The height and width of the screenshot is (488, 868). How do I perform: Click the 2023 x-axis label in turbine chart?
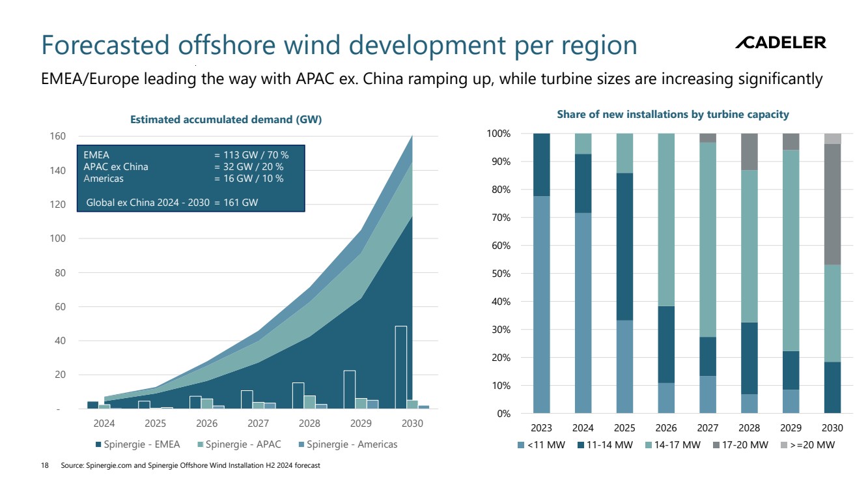[x=541, y=428]
